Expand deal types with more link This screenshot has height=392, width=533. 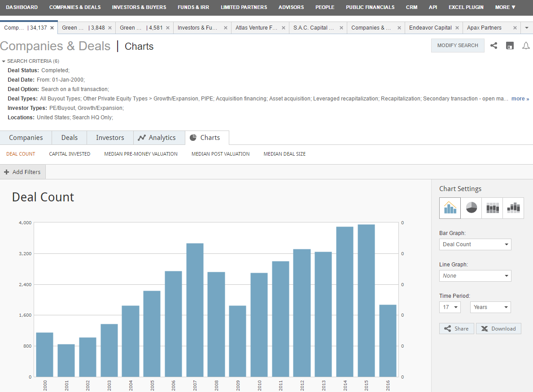[x=520, y=99]
